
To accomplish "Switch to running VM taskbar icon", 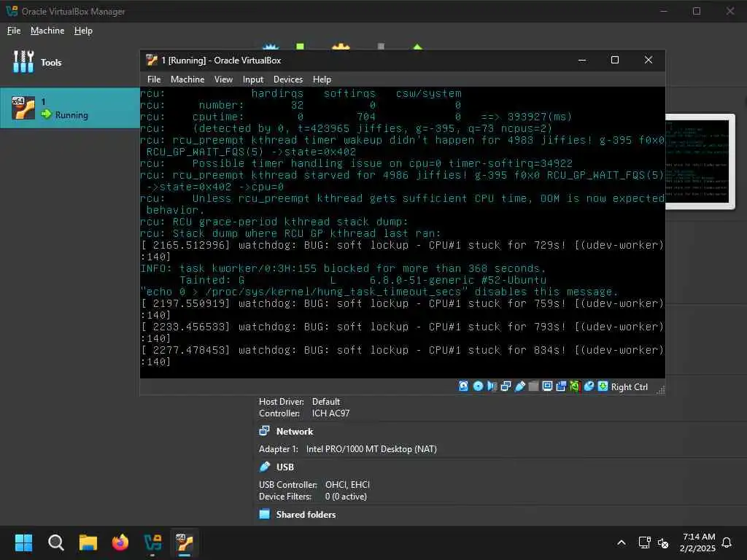I will click(x=185, y=542).
